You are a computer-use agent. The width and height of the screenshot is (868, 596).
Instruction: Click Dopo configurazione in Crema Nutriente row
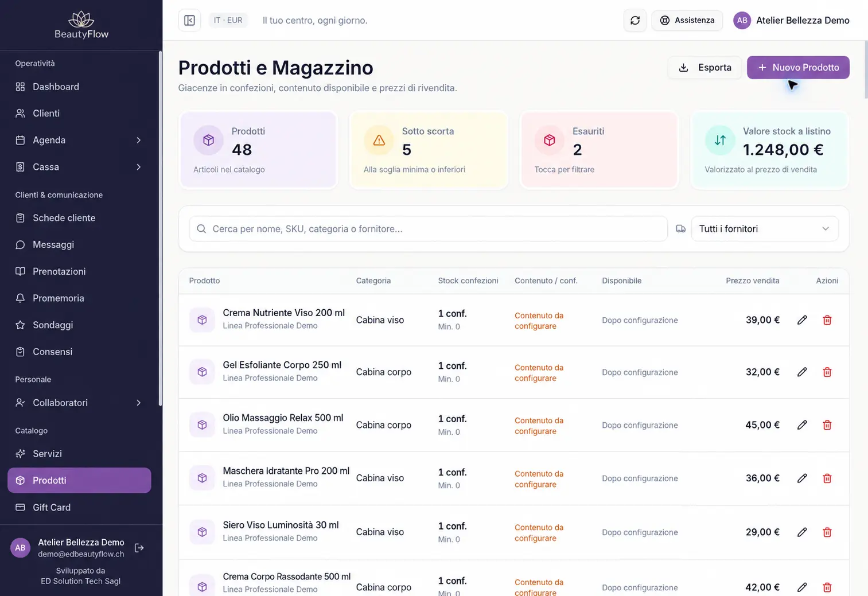pos(640,320)
